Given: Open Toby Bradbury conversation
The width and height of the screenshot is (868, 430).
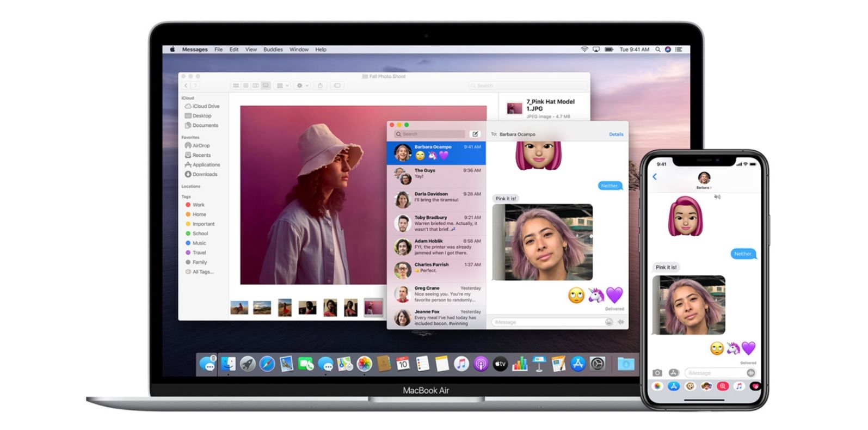Looking at the screenshot, I should [x=436, y=223].
